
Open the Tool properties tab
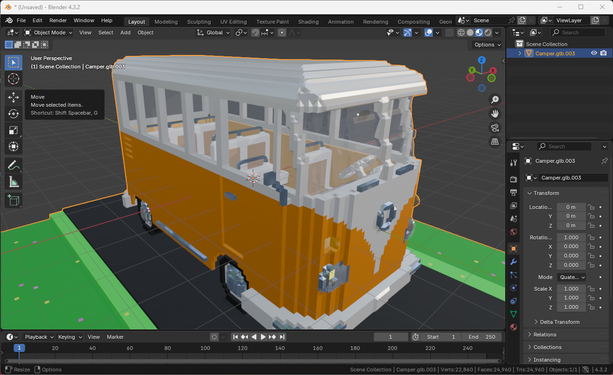[x=514, y=163]
